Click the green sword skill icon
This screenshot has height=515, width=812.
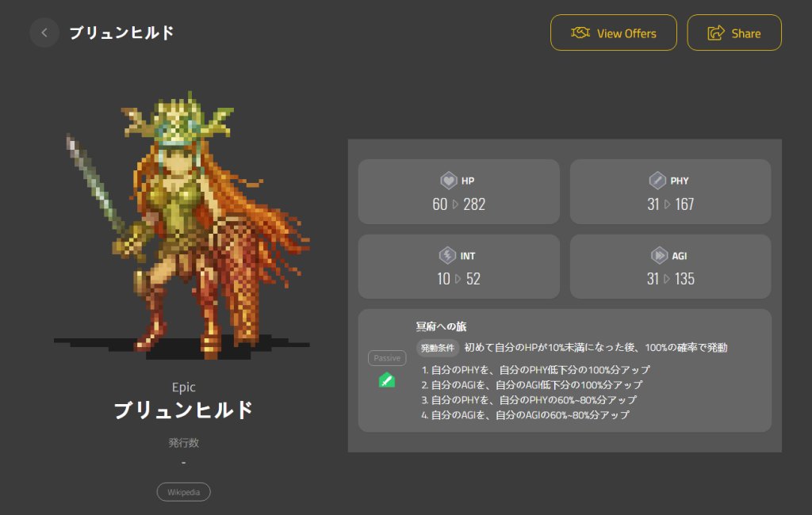[387, 380]
